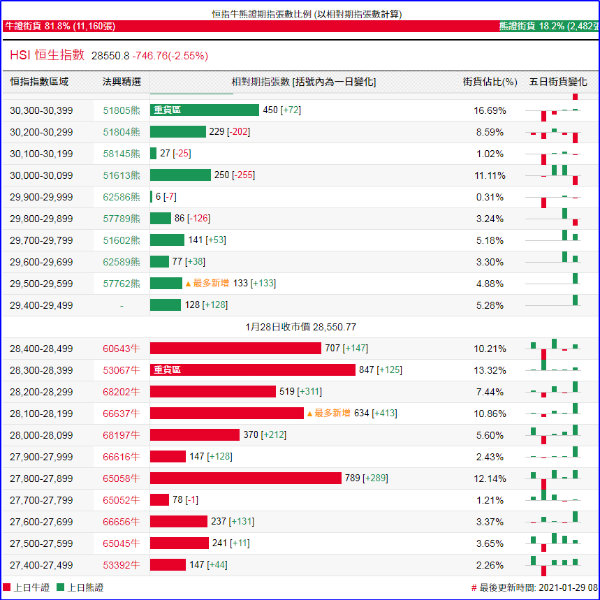Screen dimensions: 600x600
Task: Click the 12.14% share value
Action: coord(490,478)
